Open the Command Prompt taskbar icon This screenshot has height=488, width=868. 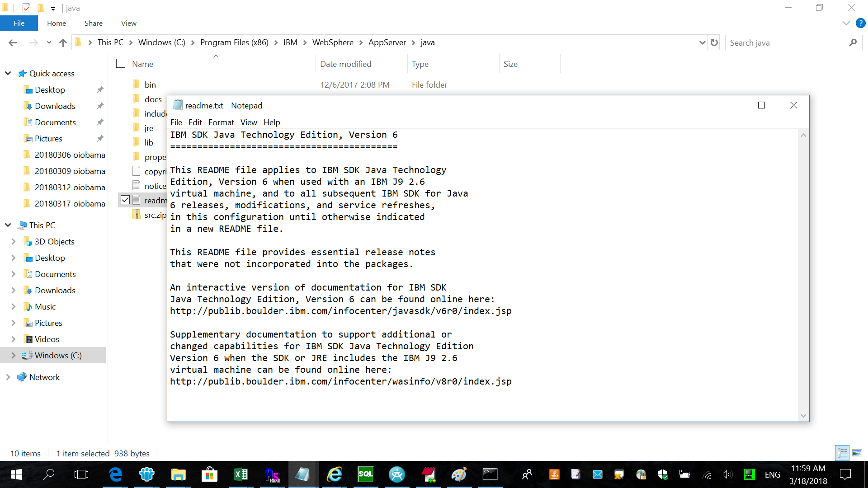490,474
